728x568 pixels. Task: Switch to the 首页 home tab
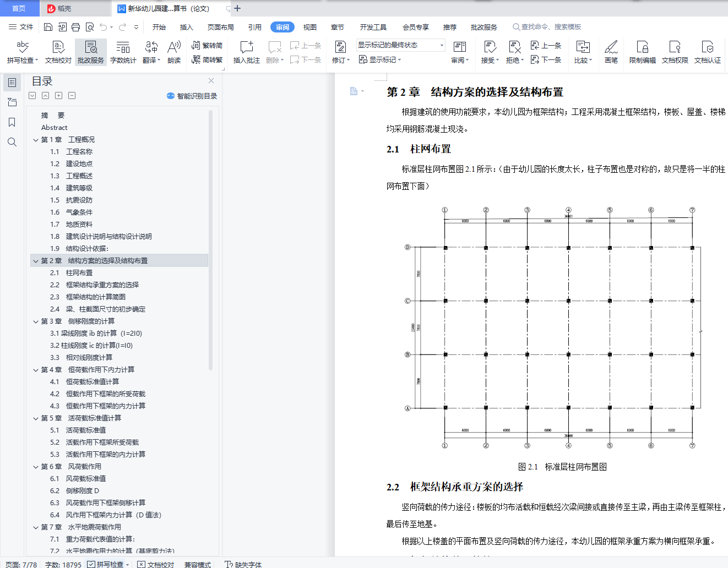coord(19,8)
